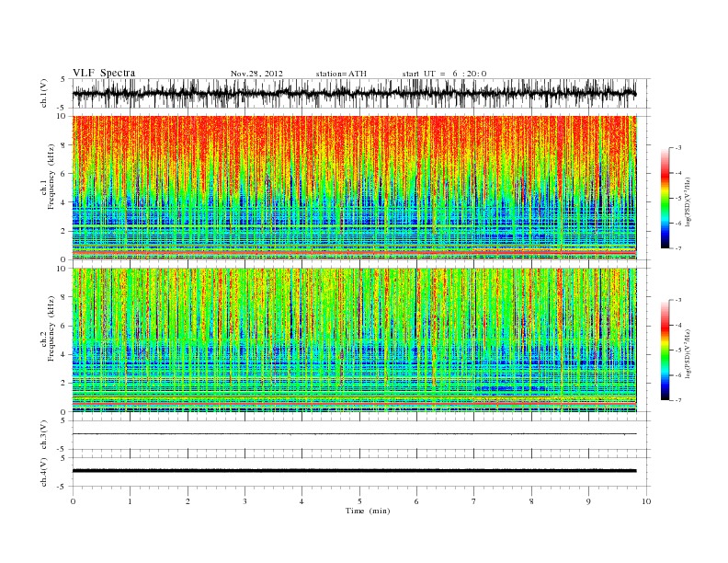Click the time axis tick label '0'
The width and height of the screenshot is (728, 563).
tap(73, 501)
